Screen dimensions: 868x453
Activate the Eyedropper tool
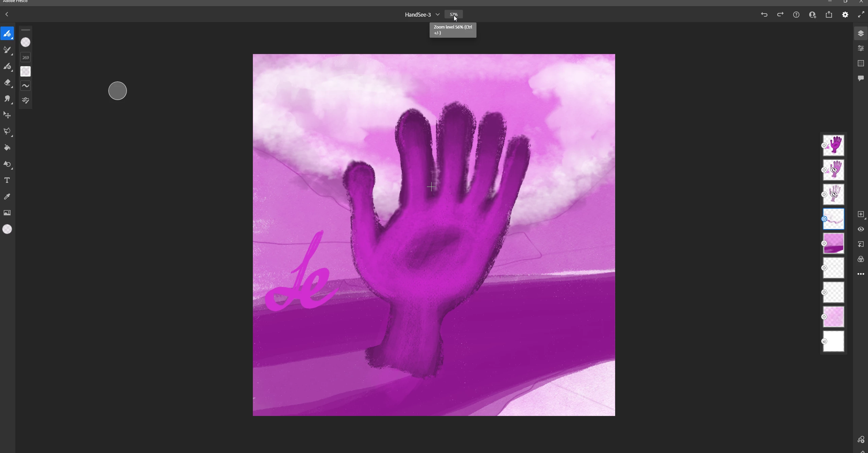click(x=7, y=196)
